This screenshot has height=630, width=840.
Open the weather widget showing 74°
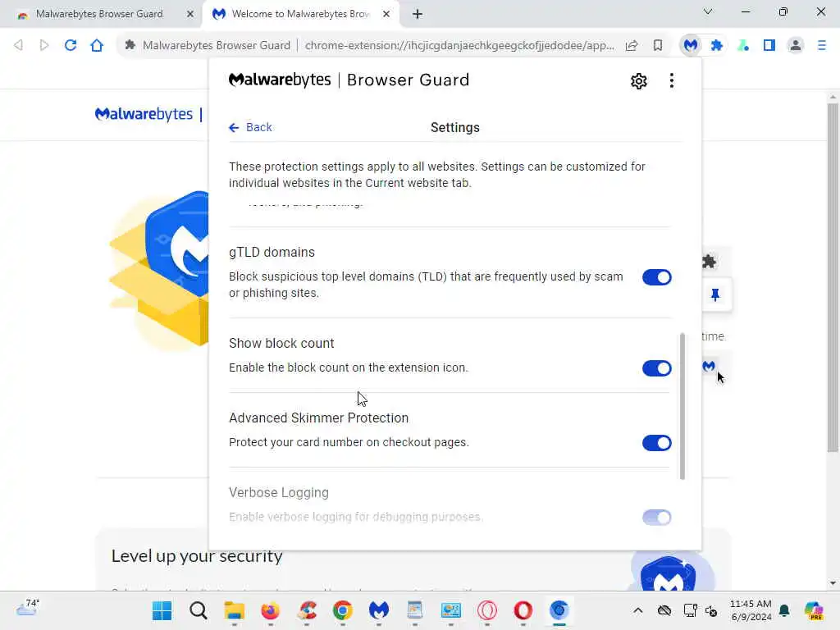pos(27,608)
